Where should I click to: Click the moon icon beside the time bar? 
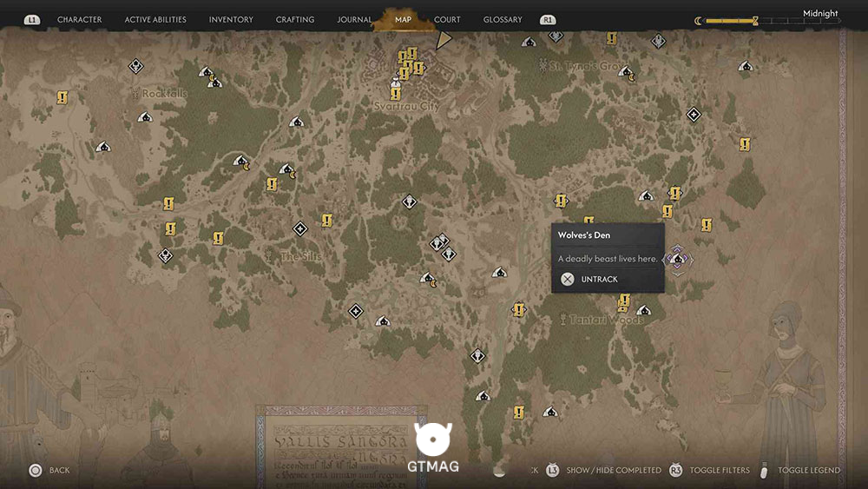[x=698, y=21]
